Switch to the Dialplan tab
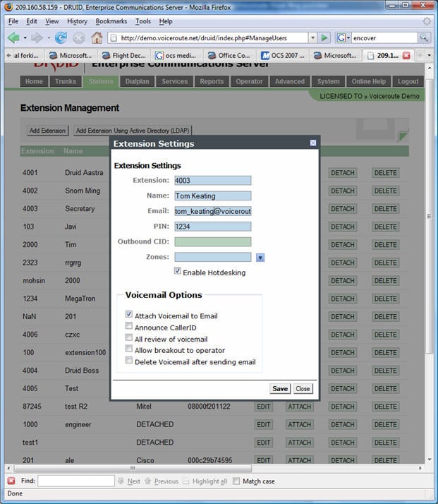This screenshot has height=504, width=438. click(x=137, y=81)
